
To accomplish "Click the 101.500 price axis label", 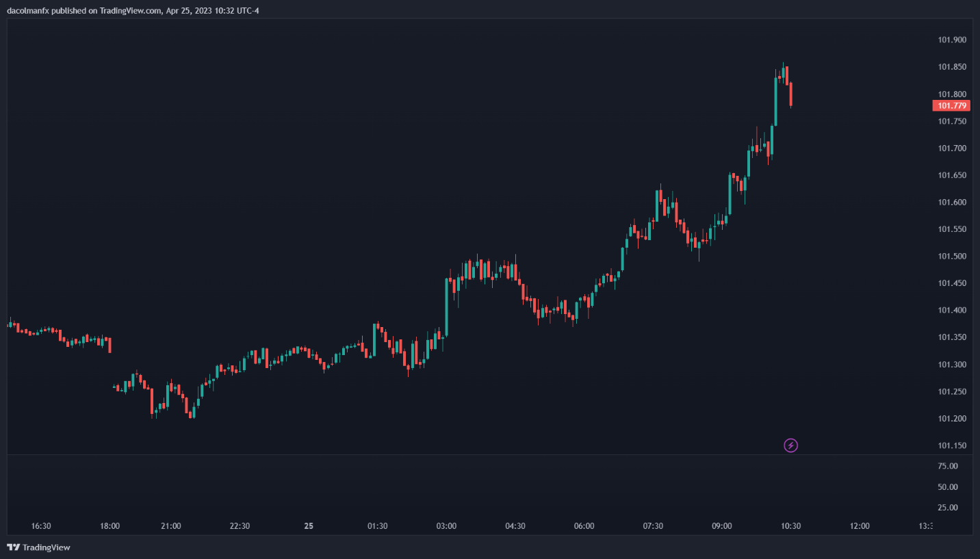I will tap(952, 257).
